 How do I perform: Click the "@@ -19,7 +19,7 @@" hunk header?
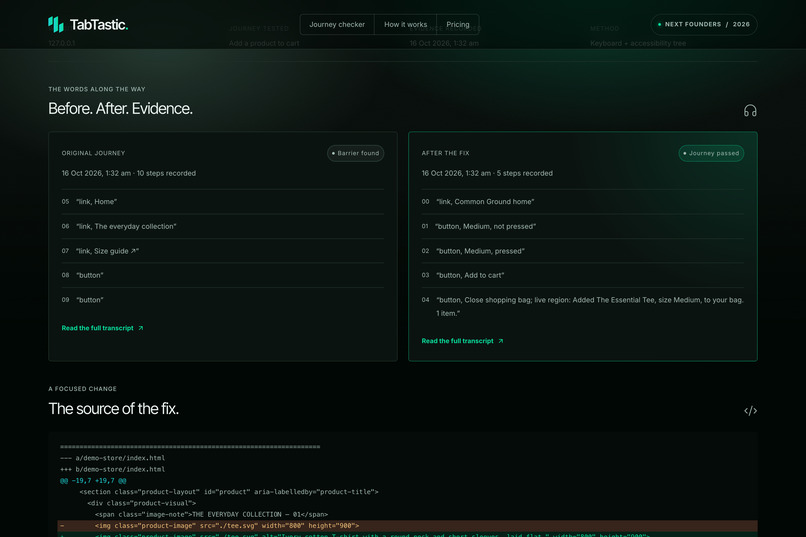click(x=93, y=480)
